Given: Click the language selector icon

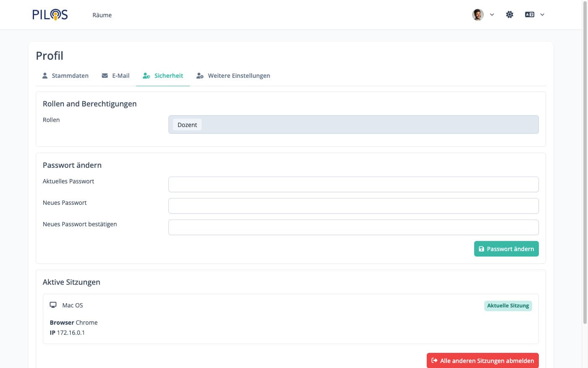Looking at the screenshot, I should 529,15.
